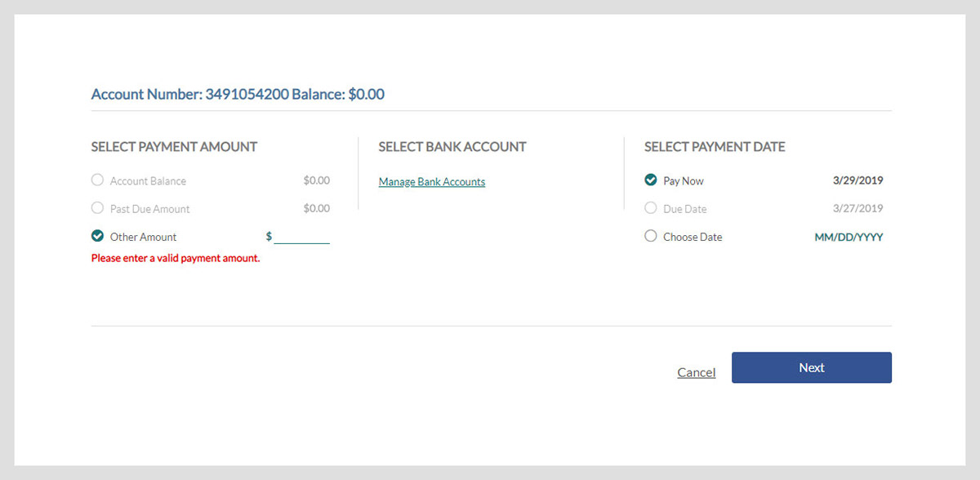The height and width of the screenshot is (480, 980).
Task: Toggle the checked Other Amount radio button
Action: pos(97,236)
